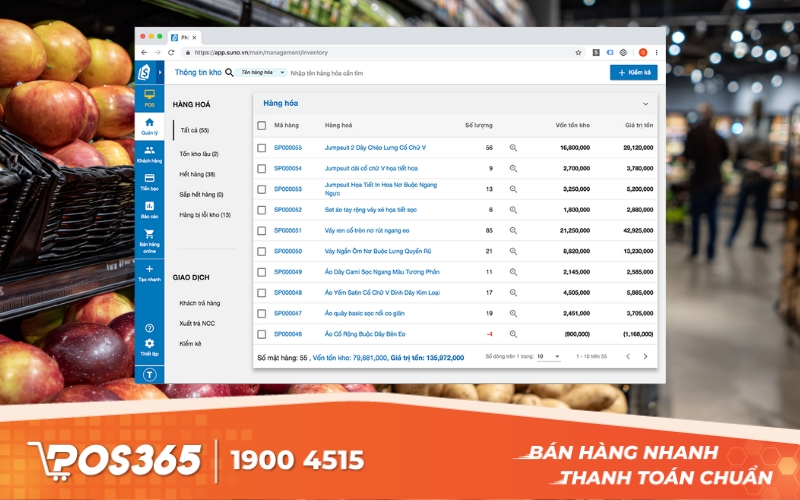Check the box for SP000054
Image resolution: width=800 pixels, height=500 pixels.
pos(262,168)
